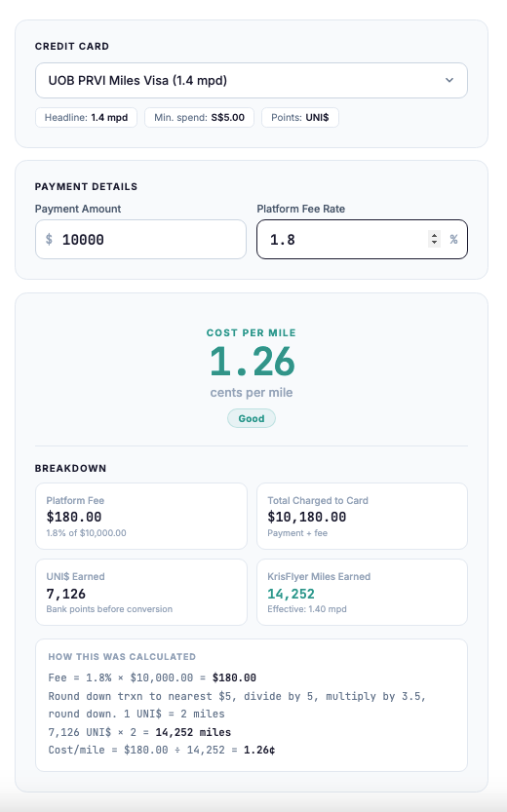Click the 'Payment Amount' field label
The height and width of the screenshot is (812, 507).
78,209
